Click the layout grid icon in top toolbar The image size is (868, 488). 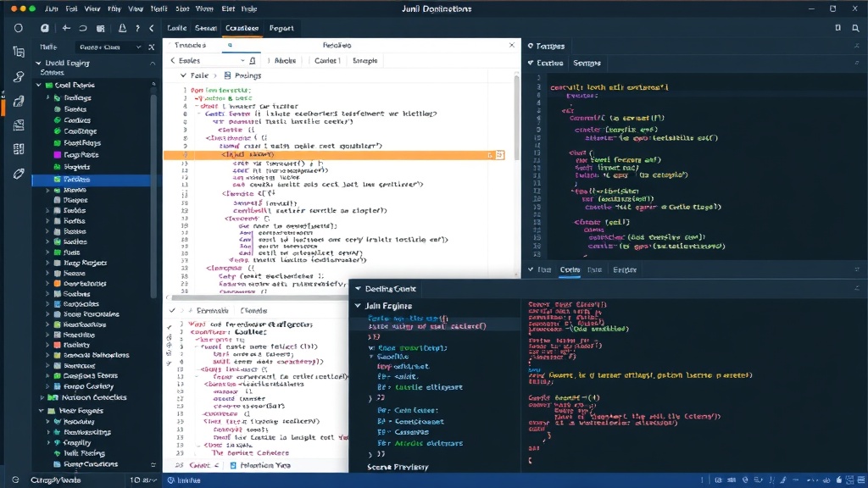tap(101, 28)
